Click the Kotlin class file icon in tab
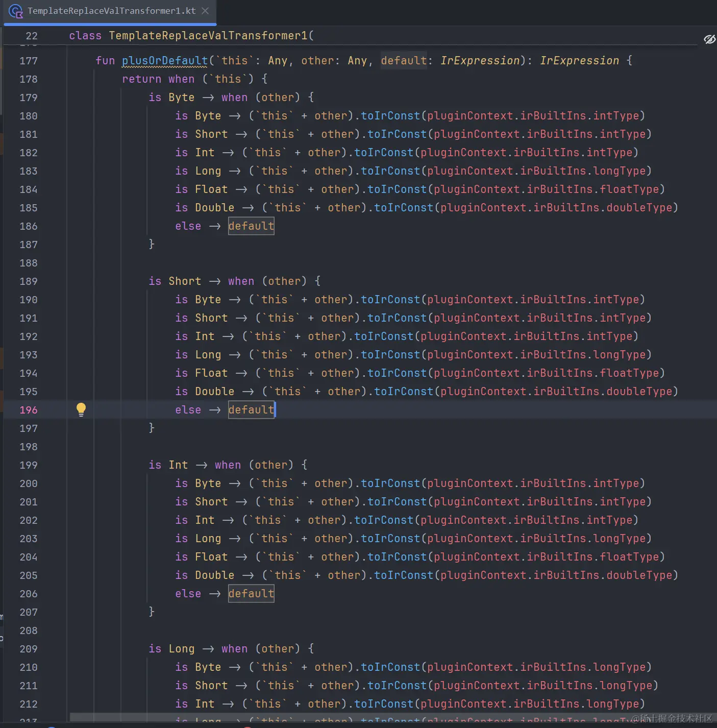Image resolution: width=717 pixels, height=728 pixels. click(16, 11)
